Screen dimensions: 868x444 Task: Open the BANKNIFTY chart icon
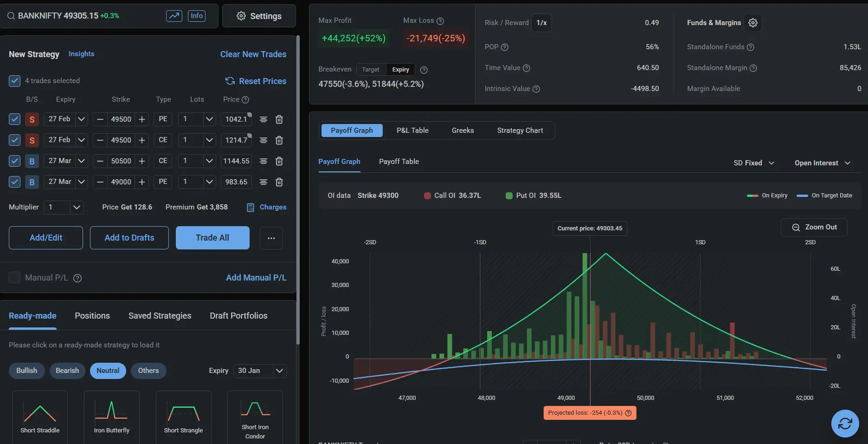pyautogui.click(x=174, y=16)
